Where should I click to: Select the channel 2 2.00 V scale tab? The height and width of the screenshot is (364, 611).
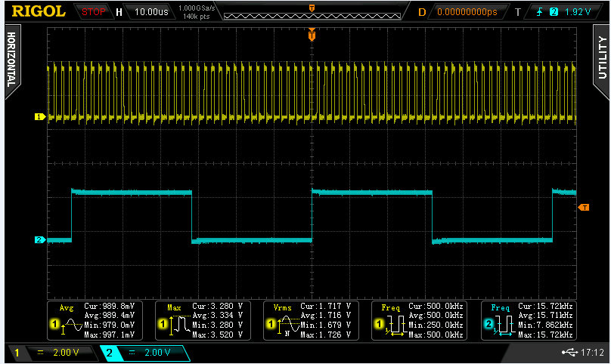point(145,353)
